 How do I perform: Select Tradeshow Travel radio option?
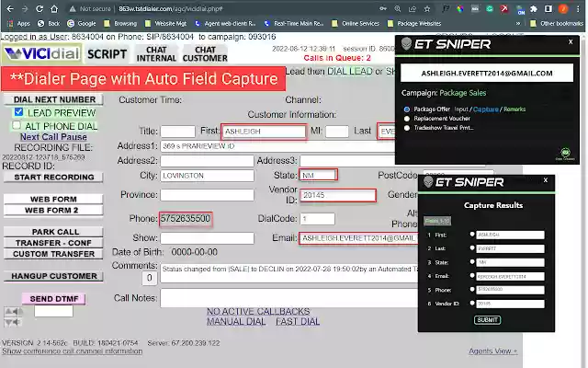[407, 128]
